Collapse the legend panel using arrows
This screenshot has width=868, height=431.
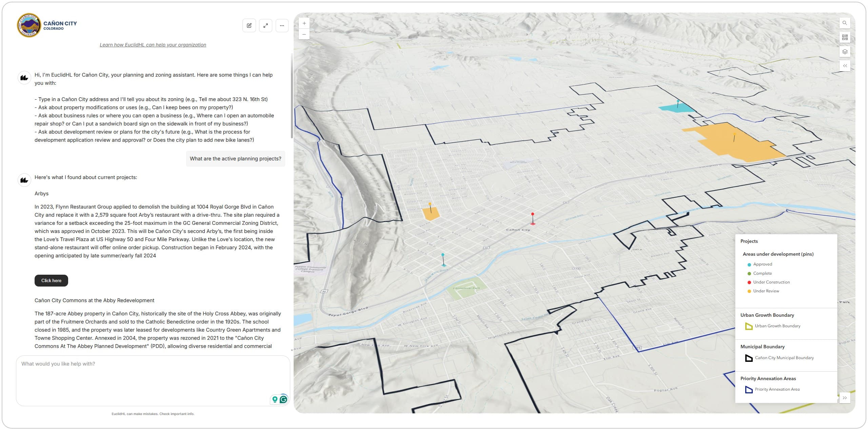[x=845, y=398]
